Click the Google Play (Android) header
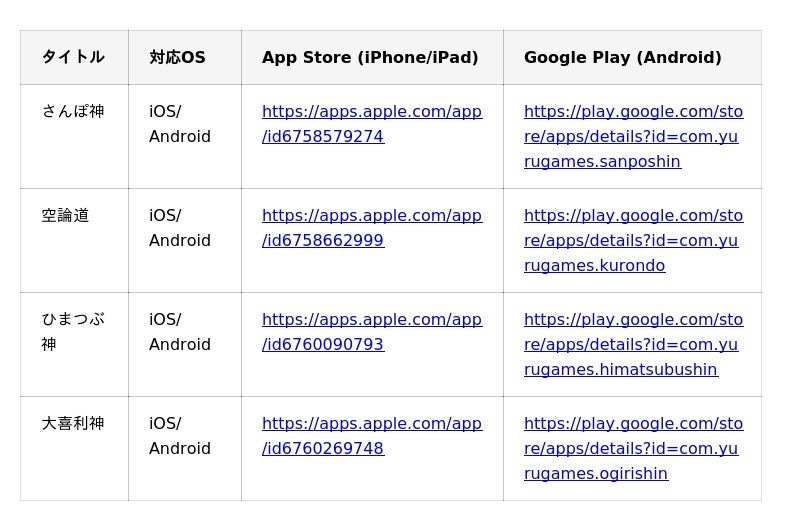The height and width of the screenshot is (531, 800). pyautogui.click(x=622, y=57)
